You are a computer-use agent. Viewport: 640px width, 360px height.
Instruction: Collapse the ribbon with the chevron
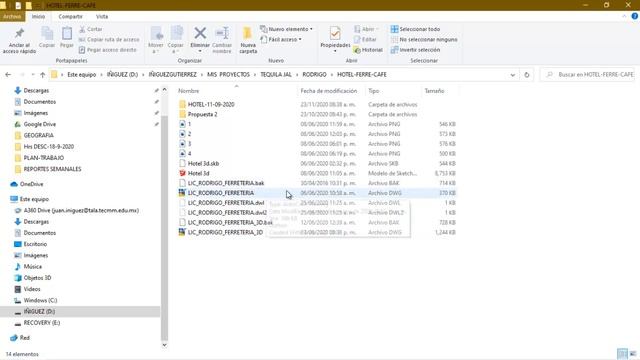624,16
